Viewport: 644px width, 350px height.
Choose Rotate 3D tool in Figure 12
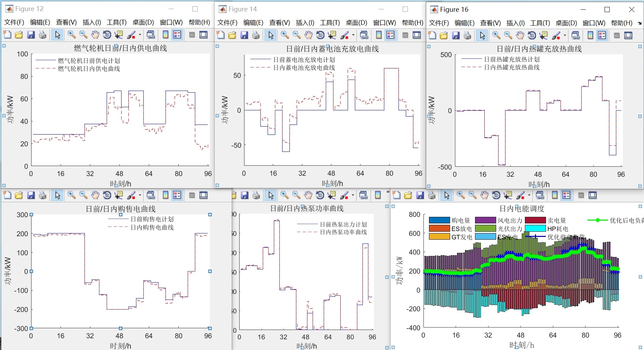107,35
